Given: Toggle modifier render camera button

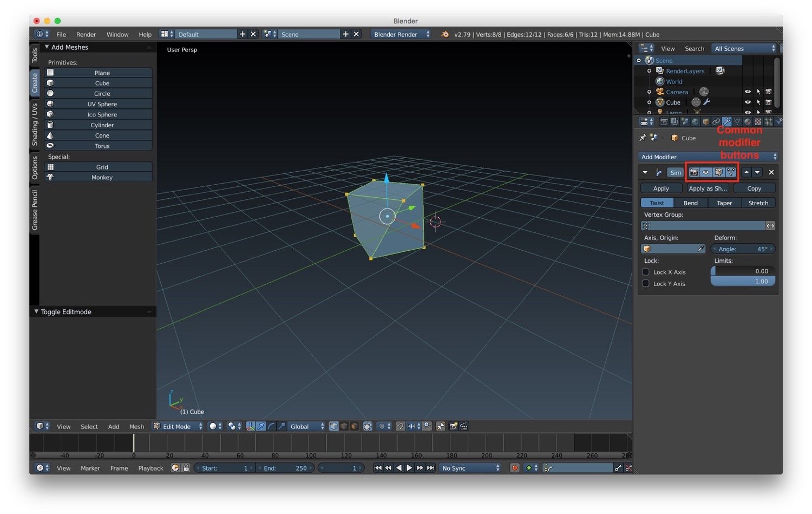Looking at the screenshot, I should click(x=693, y=172).
